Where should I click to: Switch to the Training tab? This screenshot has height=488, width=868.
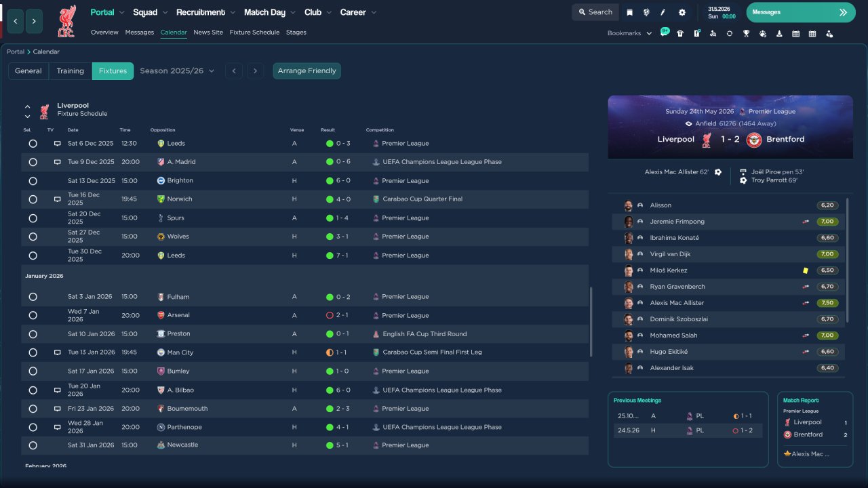pos(70,71)
